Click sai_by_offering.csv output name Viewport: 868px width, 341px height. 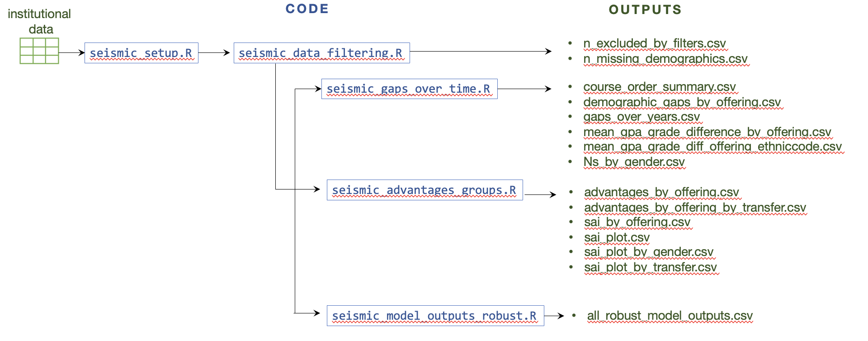click(x=637, y=222)
